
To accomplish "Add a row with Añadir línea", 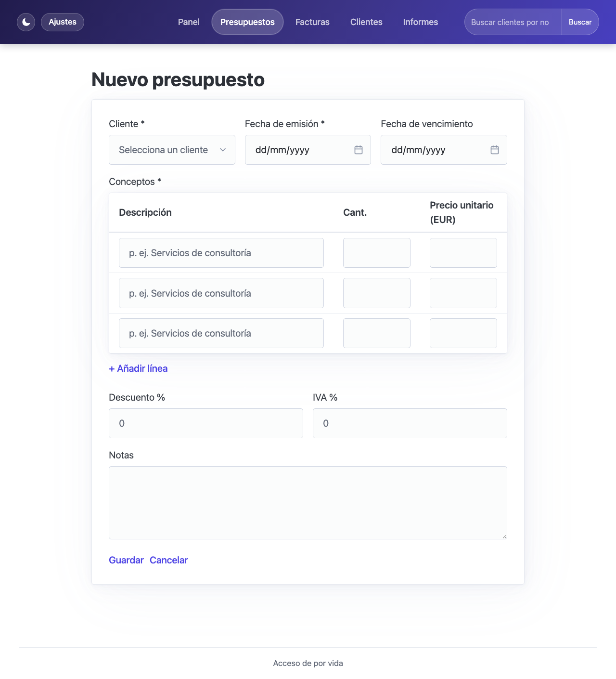I will coord(138,368).
